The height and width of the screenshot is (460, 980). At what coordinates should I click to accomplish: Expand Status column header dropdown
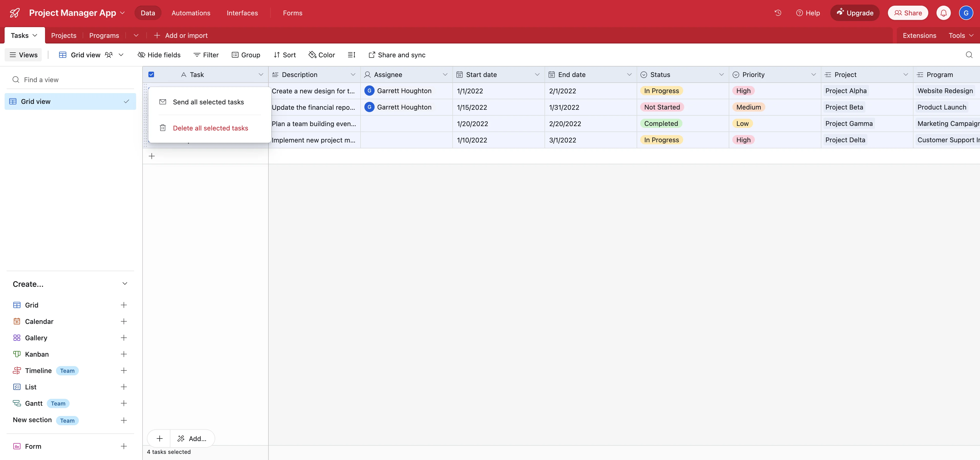click(x=721, y=74)
